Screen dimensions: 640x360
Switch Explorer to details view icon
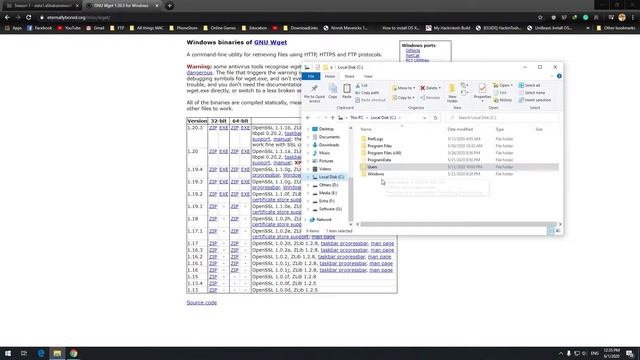[550, 231]
